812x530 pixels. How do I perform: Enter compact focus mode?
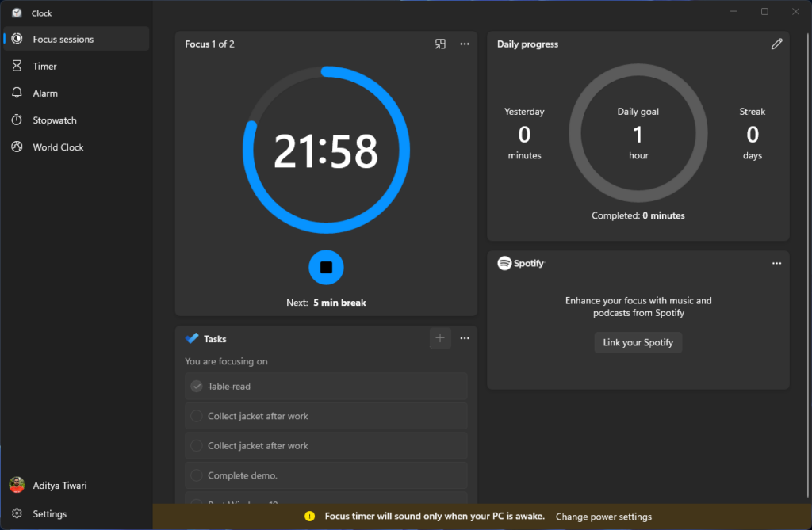440,44
